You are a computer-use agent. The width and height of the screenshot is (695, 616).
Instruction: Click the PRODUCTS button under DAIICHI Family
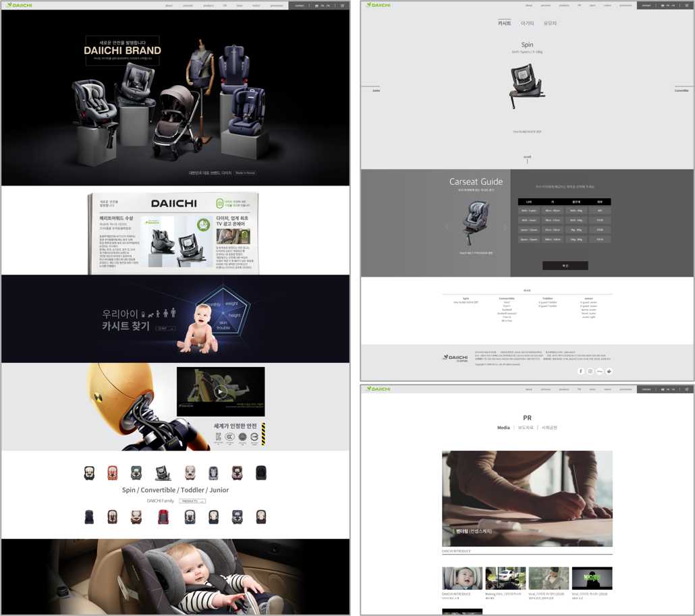click(x=192, y=501)
